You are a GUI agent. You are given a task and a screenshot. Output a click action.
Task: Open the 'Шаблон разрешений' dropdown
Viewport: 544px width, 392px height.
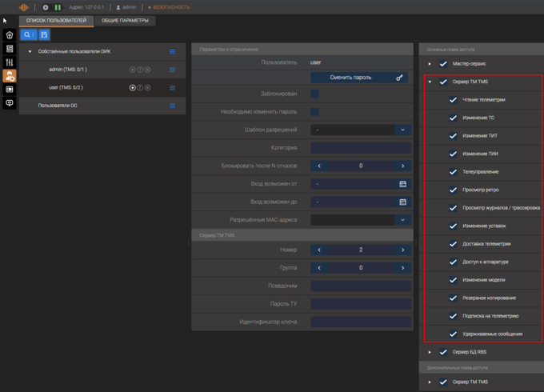pos(402,130)
